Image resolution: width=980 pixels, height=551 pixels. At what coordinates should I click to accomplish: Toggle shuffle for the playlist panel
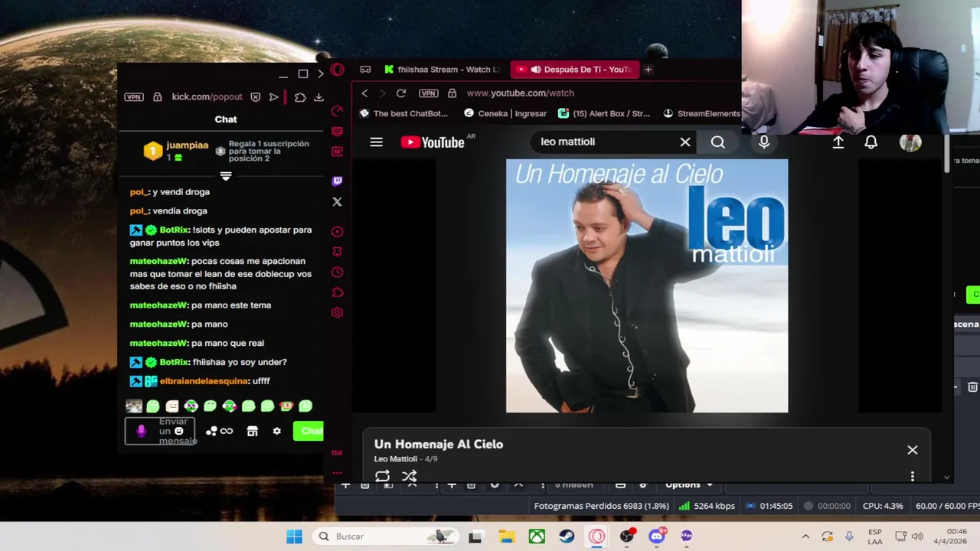point(410,476)
